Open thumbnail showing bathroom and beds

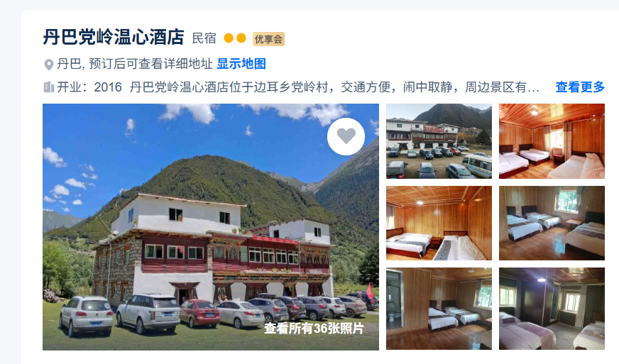pyautogui.click(x=439, y=309)
